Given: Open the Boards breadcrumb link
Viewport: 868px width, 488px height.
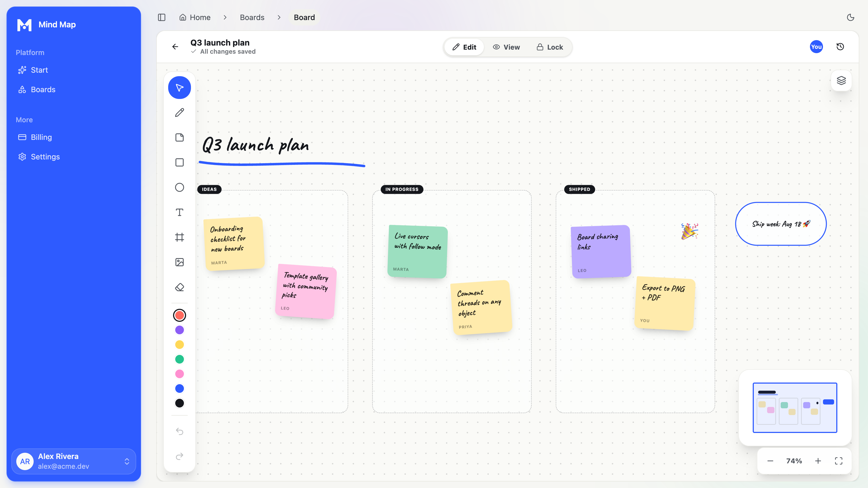Looking at the screenshot, I should click(252, 18).
